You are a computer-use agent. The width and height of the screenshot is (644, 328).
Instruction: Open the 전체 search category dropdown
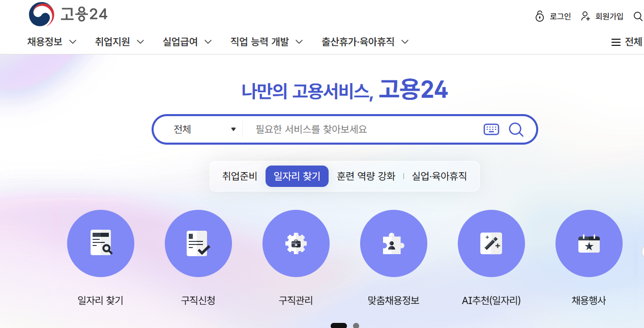click(204, 129)
